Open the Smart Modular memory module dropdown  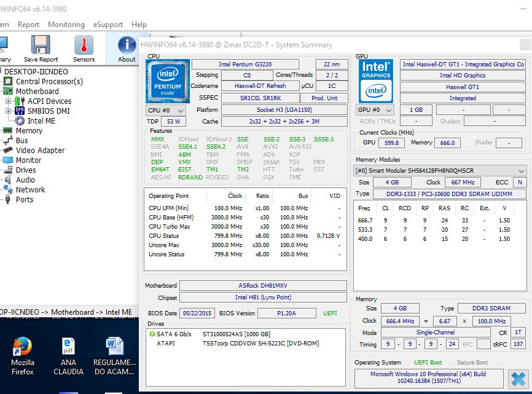point(440,170)
